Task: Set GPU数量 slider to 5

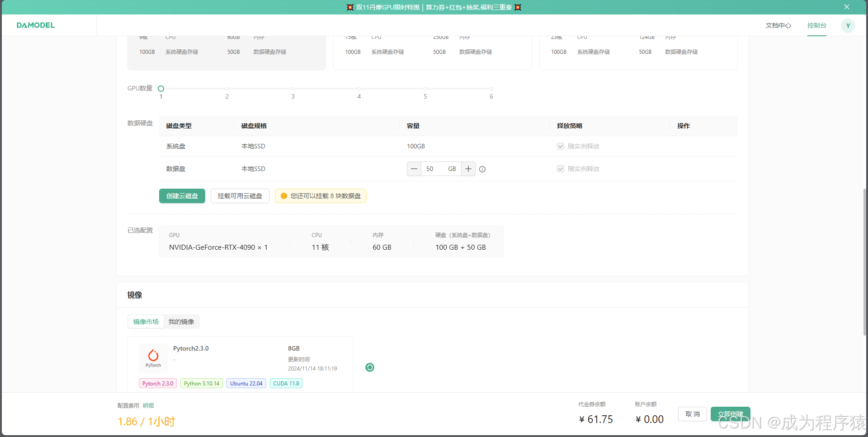Action: 425,89
